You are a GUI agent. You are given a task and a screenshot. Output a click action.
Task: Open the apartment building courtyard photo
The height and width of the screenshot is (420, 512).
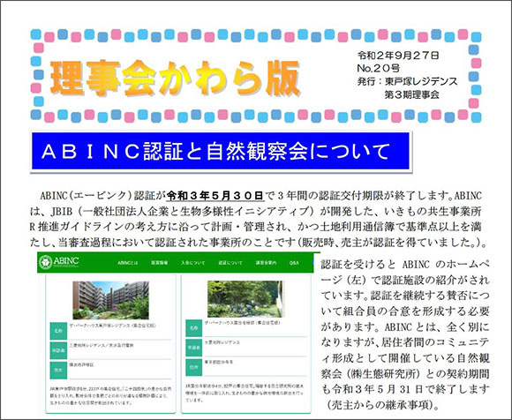click(x=110, y=300)
